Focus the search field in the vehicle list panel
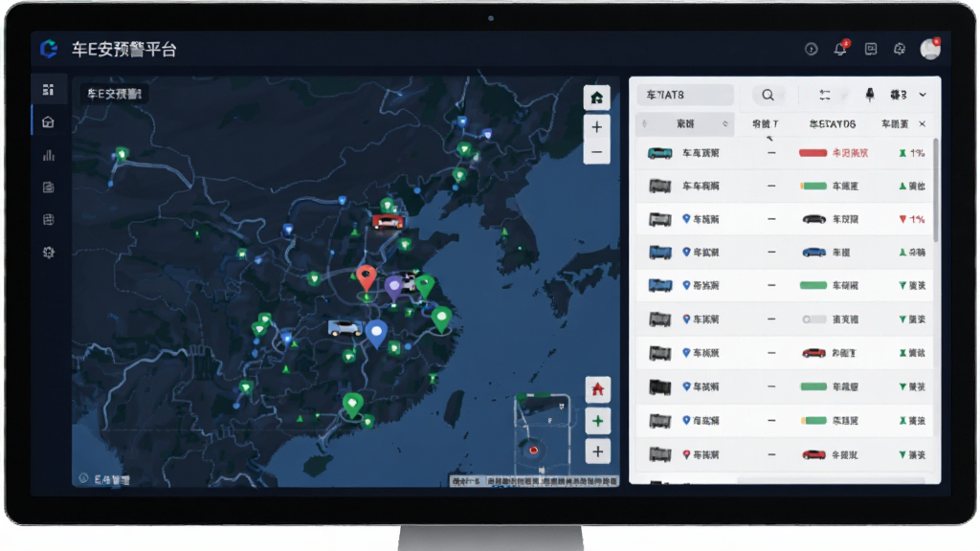 coord(685,95)
